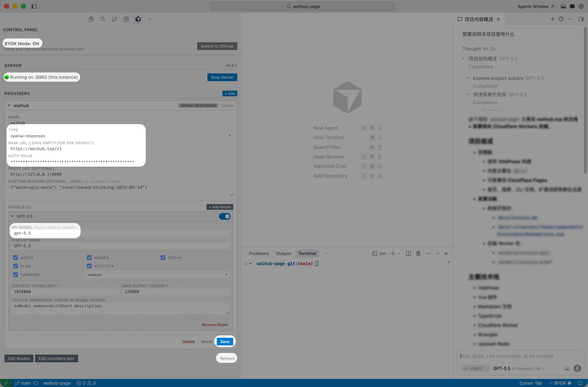
Task: Select the BYOK cube sidebar icon
Action: click(138, 19)
